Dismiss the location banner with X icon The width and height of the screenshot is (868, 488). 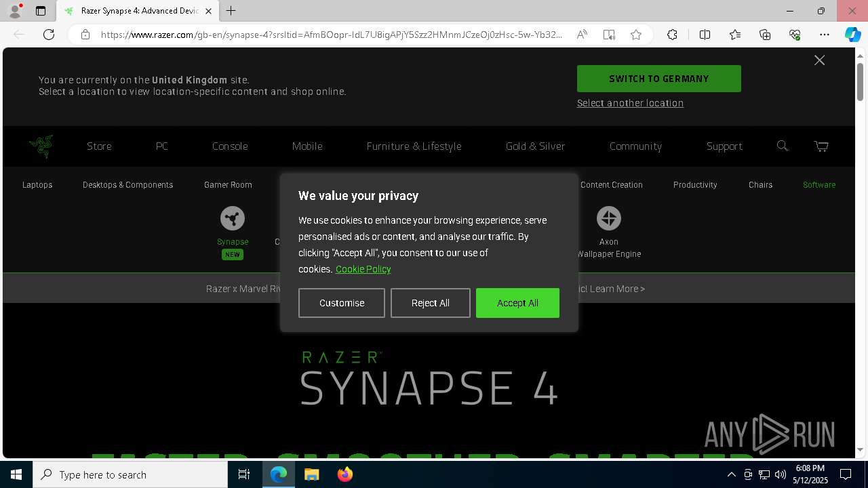click(819, 60)
